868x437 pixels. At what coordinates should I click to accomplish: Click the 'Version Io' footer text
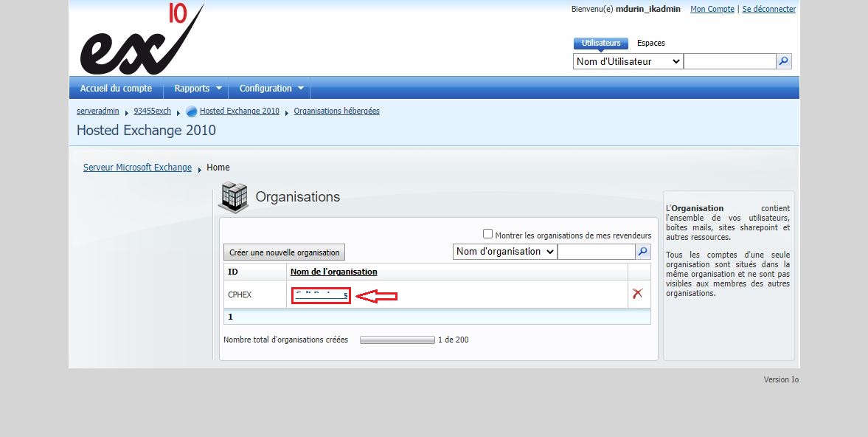[781, 379]
